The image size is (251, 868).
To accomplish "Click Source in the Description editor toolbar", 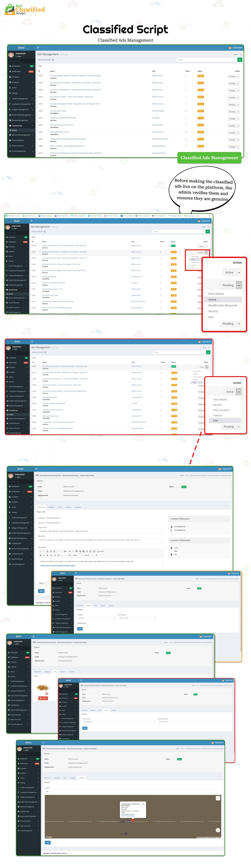I will [x=101, y=551].
